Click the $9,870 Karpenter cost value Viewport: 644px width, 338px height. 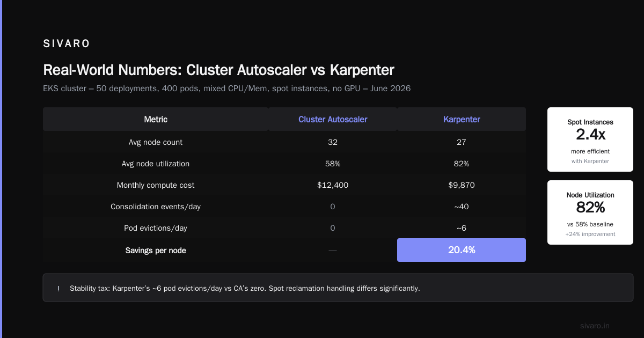[x=462, y=185]
